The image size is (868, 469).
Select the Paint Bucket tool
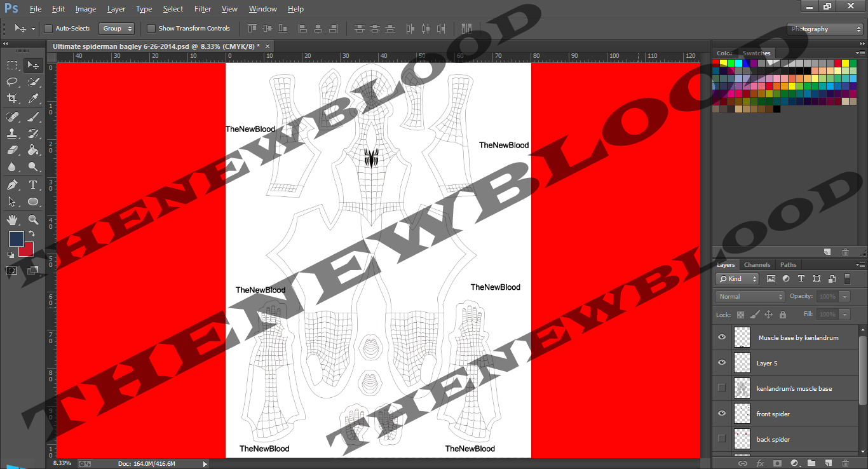point(33,150)
